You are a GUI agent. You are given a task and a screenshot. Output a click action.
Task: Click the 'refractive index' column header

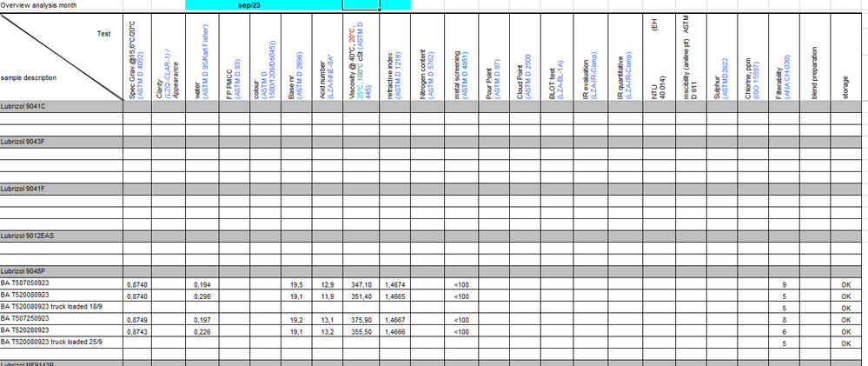point(394,57)
